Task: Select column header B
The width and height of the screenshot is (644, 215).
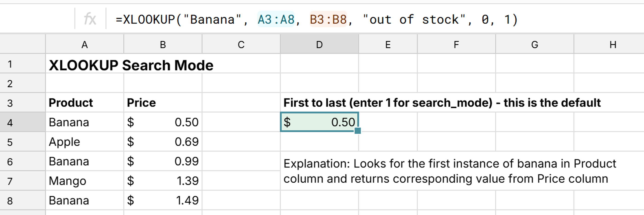Action: [163, 45]
